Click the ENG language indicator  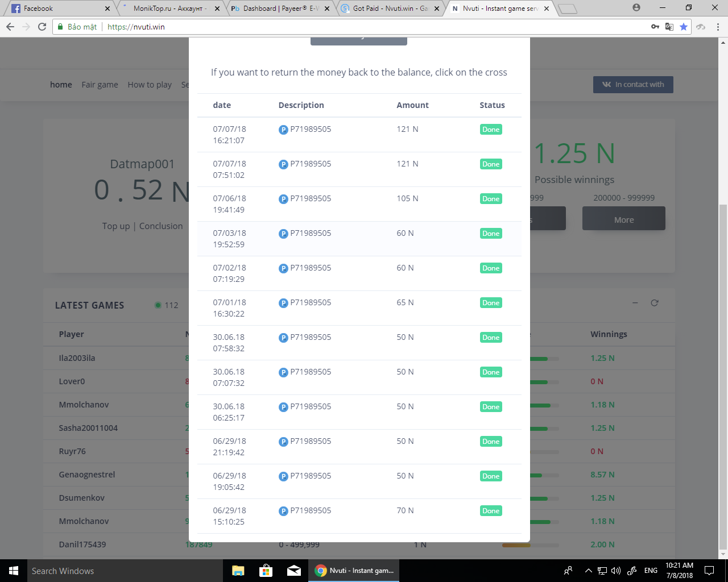point(651,571)
